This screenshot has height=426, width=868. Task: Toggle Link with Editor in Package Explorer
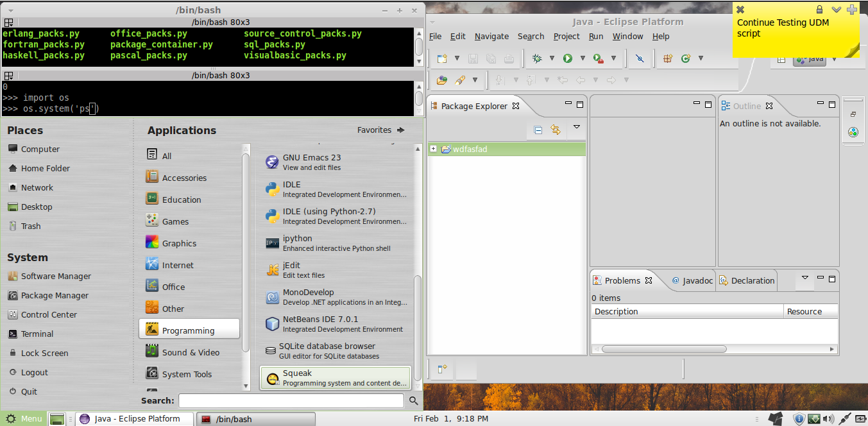tap(557, 130)
